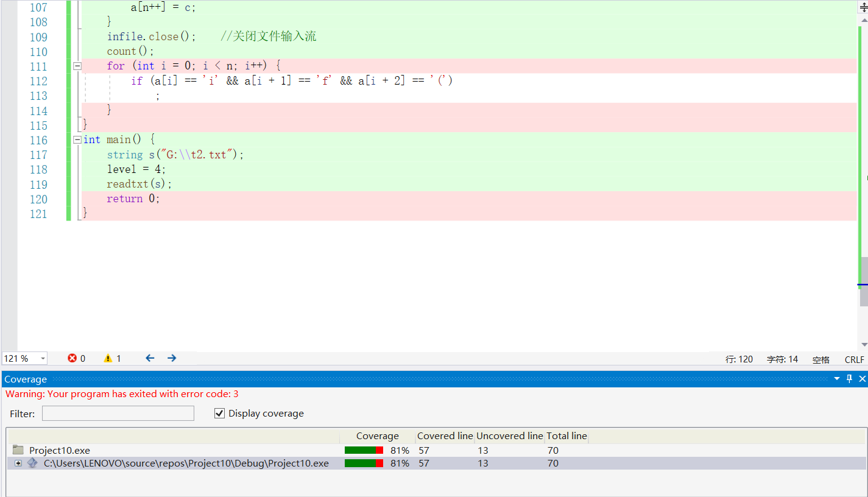Toggle the Display coverage checkbox
The image size is (868, 497).
(219, 414)
